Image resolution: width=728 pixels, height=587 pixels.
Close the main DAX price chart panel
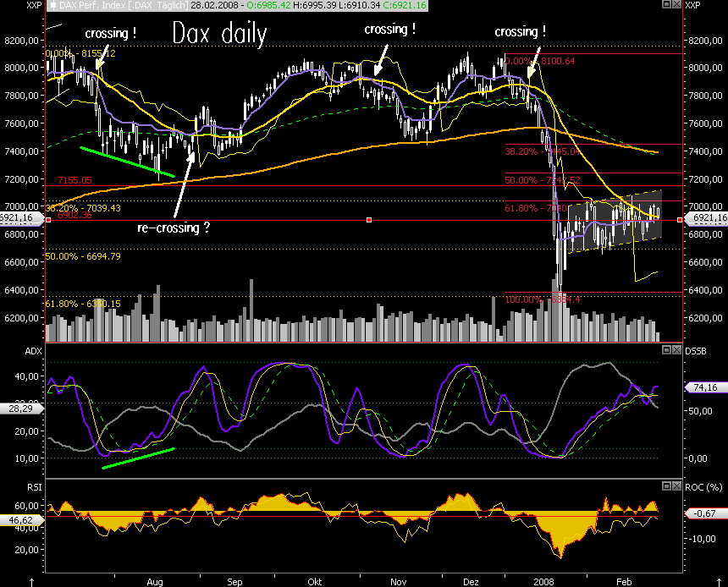676,4
